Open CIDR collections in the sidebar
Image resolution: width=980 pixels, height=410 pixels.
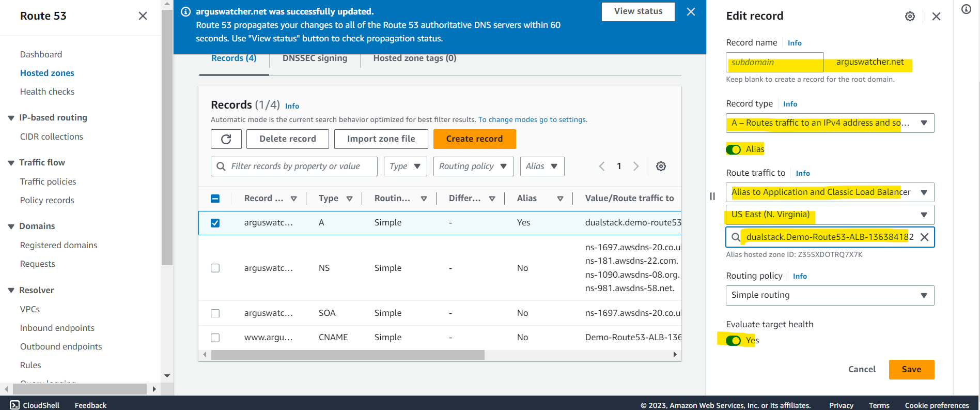coord(51,136)
